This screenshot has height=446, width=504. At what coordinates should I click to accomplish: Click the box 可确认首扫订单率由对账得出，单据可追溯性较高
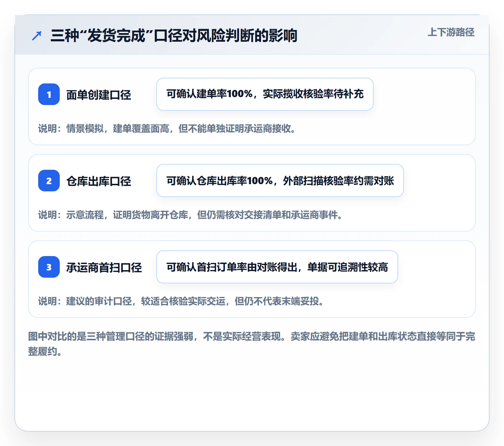pyautogui.click(x=277, y=267)
